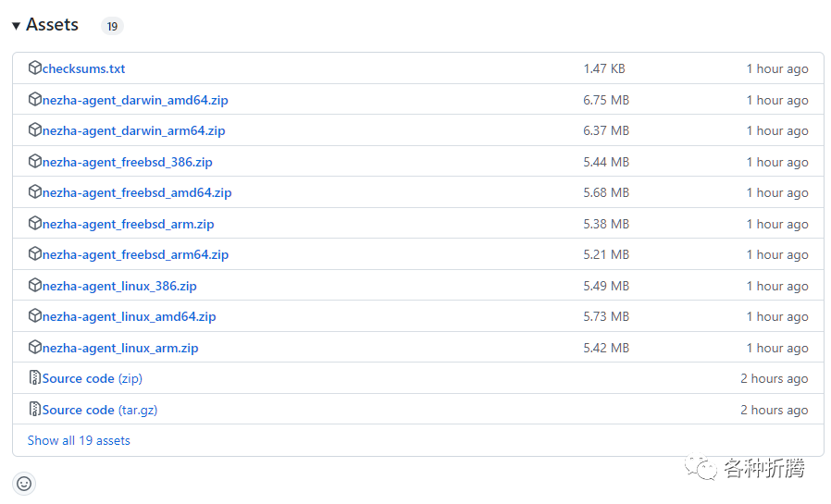Download nezha-agent_freebsd_arm.zip

pyautogui.click(x=129, y=224)
